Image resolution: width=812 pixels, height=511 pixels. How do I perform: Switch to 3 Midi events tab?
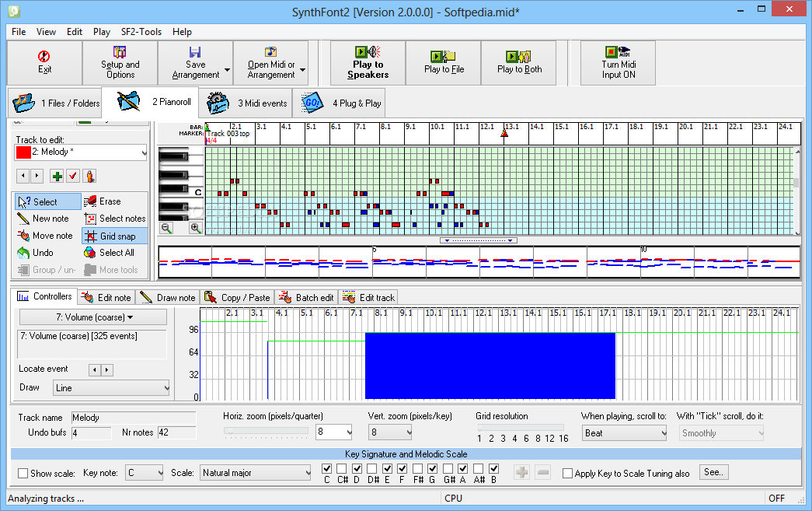(x=246, y=103)
